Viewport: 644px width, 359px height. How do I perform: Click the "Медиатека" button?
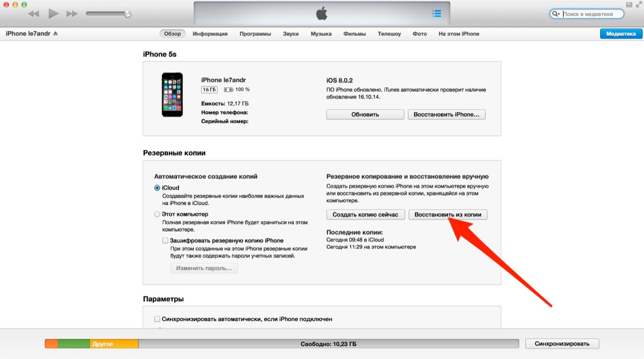click(621, 34)
